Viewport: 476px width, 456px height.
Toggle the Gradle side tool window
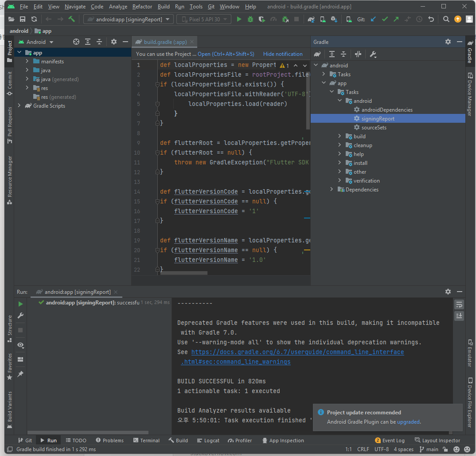tap(470, 51)
